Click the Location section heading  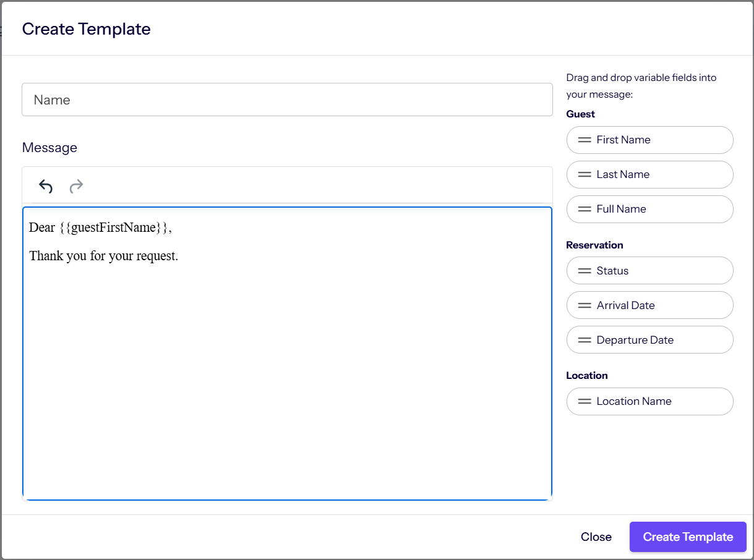pos(586,375)
